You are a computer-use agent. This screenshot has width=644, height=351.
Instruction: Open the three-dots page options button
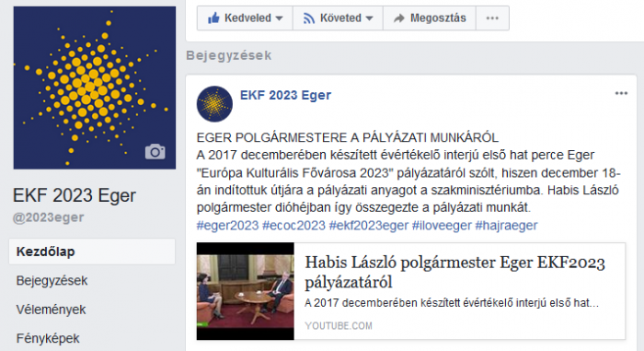(x=492, y=18)
